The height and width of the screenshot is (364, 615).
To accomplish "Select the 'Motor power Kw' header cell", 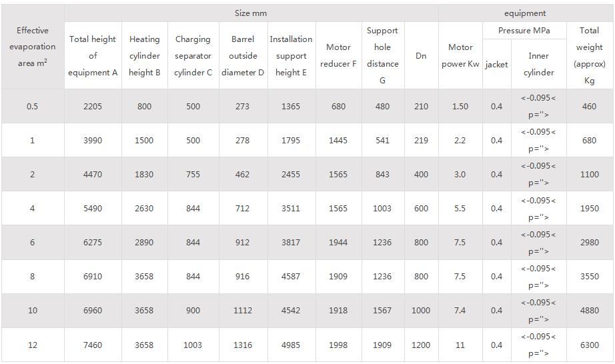I will click(x=460, y=56).
